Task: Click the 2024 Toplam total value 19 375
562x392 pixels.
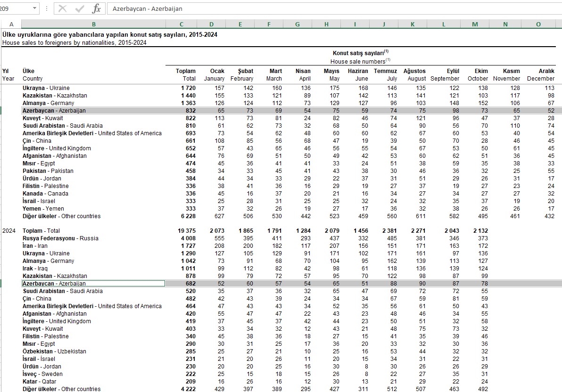Action: click(x=187, y=231)
